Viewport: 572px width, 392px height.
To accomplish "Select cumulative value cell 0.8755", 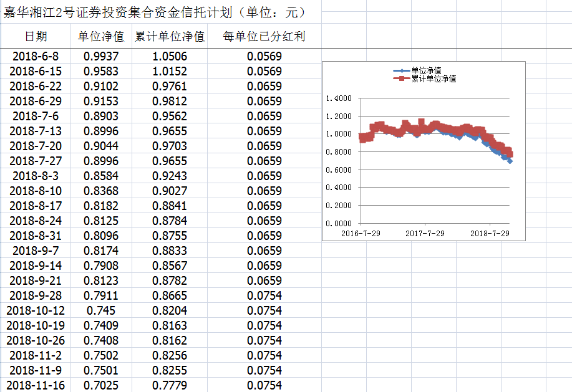I will click(x=170, y=236).
